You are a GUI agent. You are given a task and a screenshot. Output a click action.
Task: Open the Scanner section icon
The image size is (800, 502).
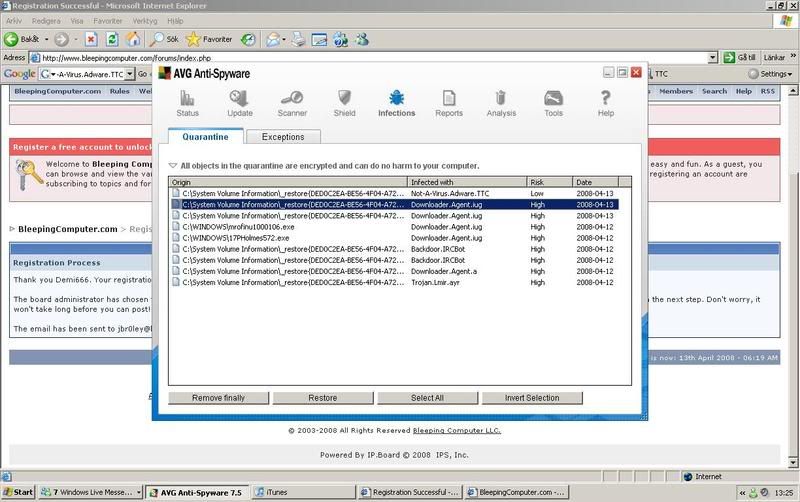pyautogui.click(x=292, y=104)
